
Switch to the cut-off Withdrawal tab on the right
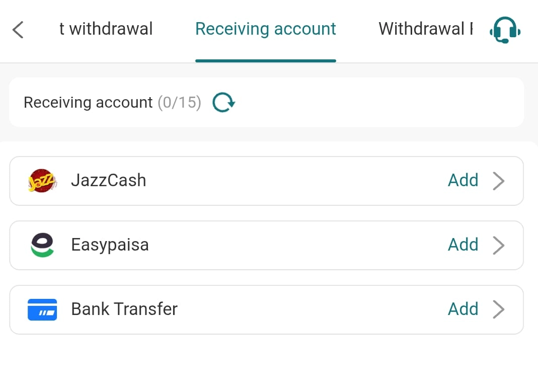click(x=425, y=29)
